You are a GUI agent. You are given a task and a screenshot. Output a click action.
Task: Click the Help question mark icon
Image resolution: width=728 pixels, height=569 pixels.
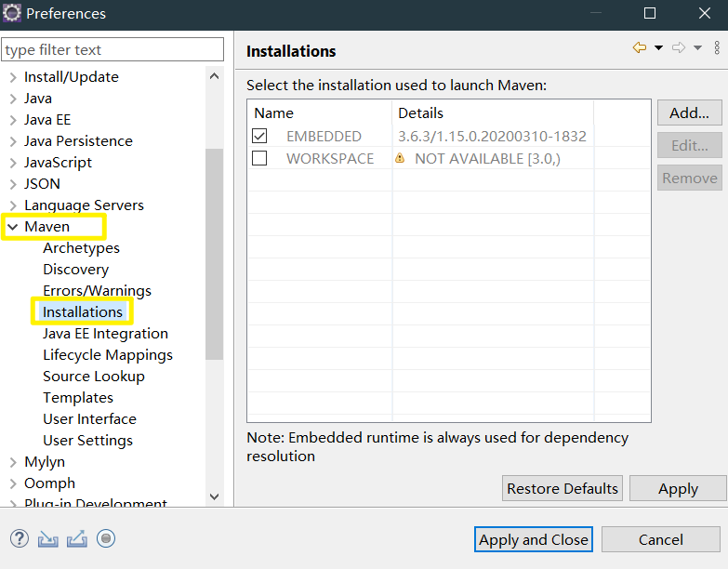[x=19, y=538]
